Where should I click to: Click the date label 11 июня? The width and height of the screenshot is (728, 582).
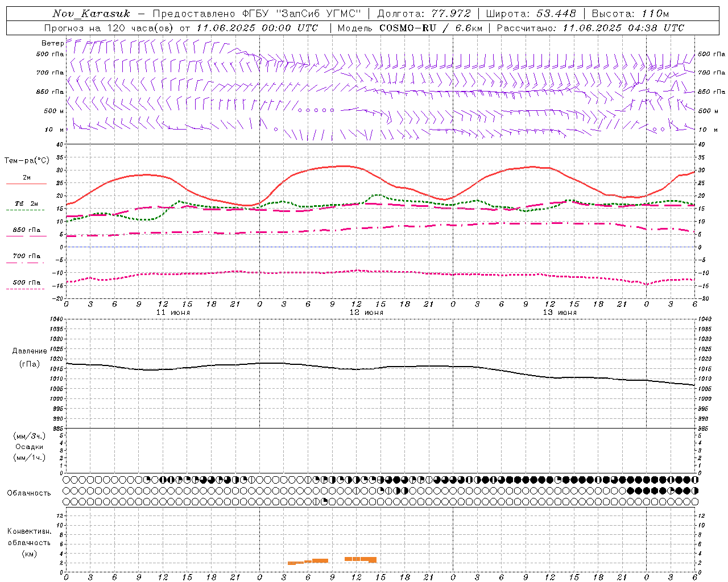[173, 313]
